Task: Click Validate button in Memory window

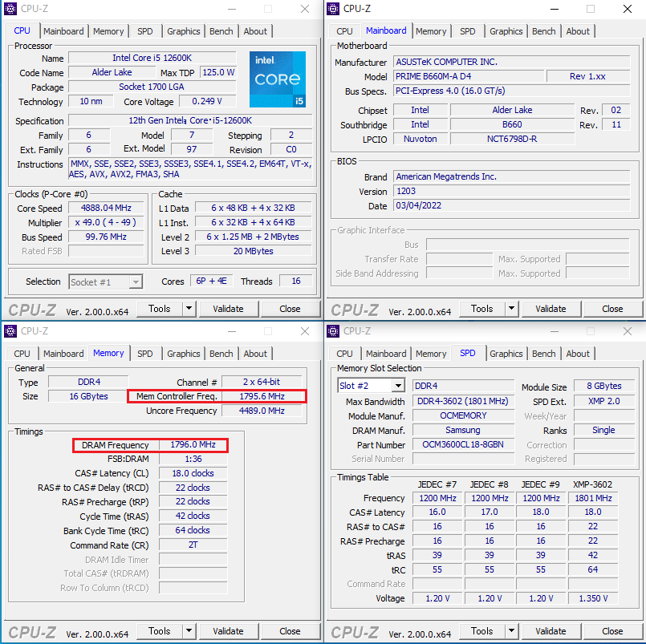Action: coord(228,631)
